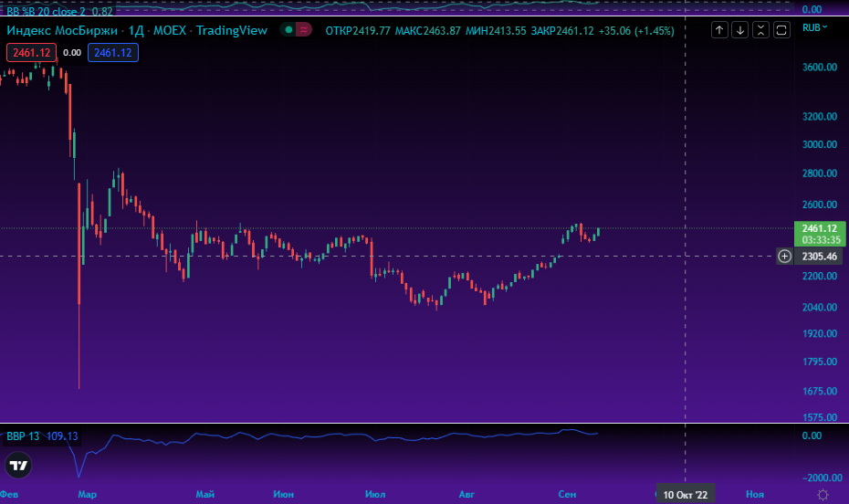Select the BB %B 20 close 2 legend

(x=59, y=11)
